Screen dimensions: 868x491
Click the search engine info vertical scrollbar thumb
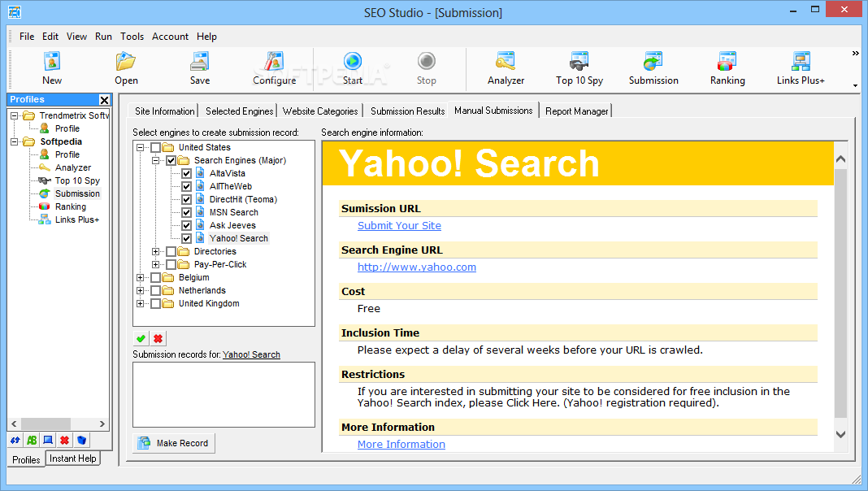(840, 293)
